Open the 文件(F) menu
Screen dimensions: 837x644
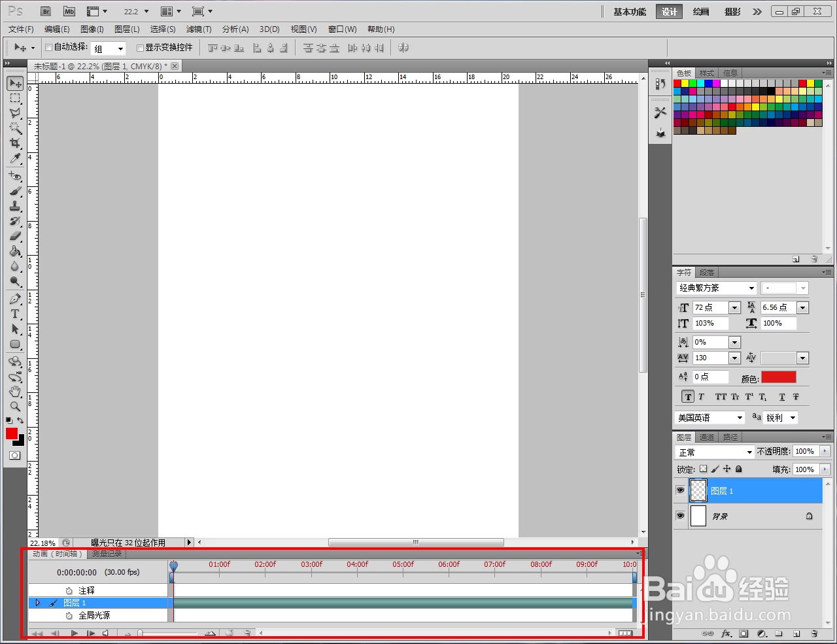click(21, 29)
